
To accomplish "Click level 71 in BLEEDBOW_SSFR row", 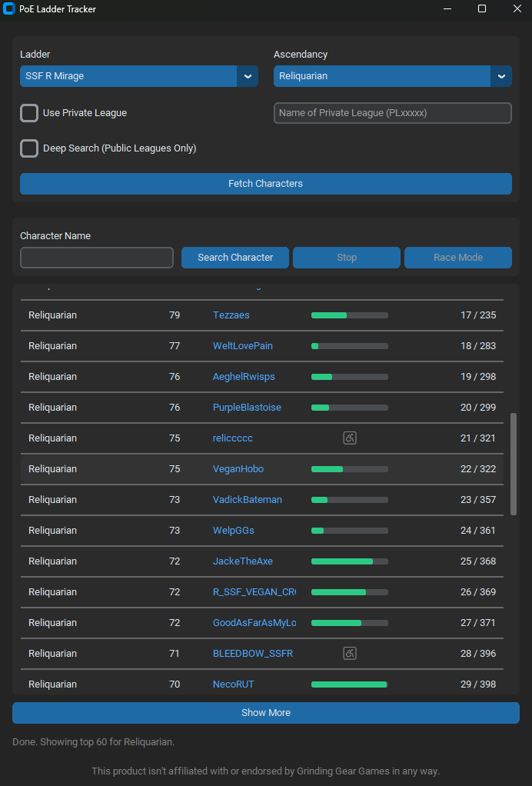I will pos(175,653).
